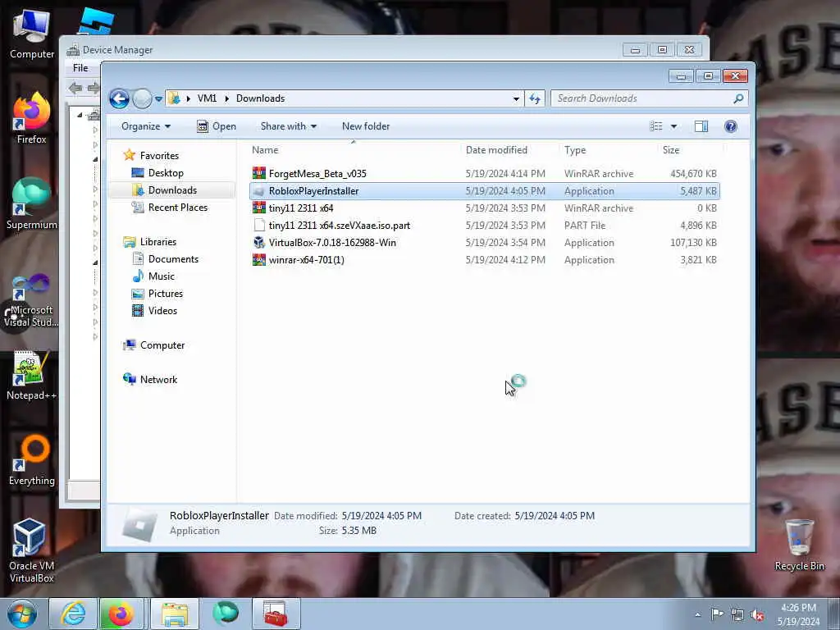This screenshot has height=630, width=840.
Task: Open Device Manager File menu
Action: (80, 68)
